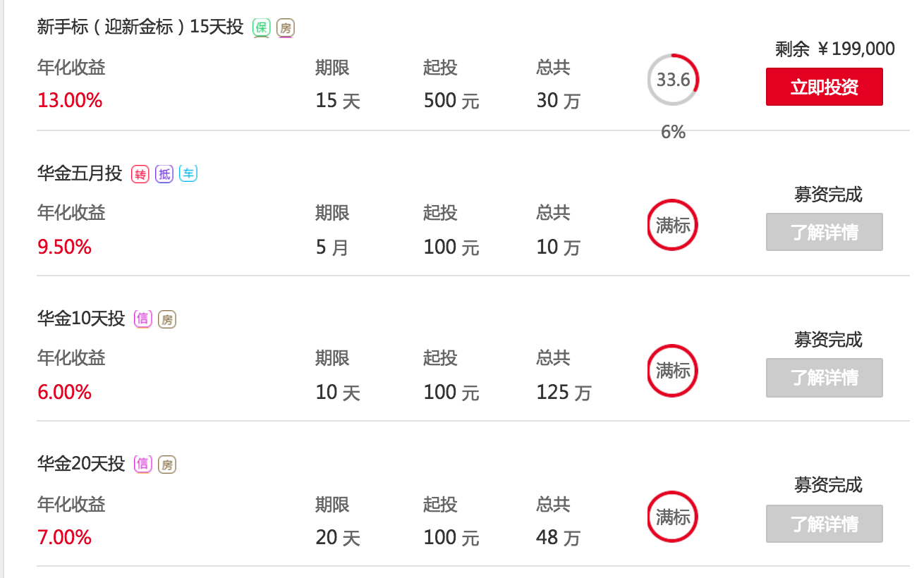Click the 房 icon beside 新手标 15天投
The width and height of the screenshot is (924, 578).
coord(286,28)
